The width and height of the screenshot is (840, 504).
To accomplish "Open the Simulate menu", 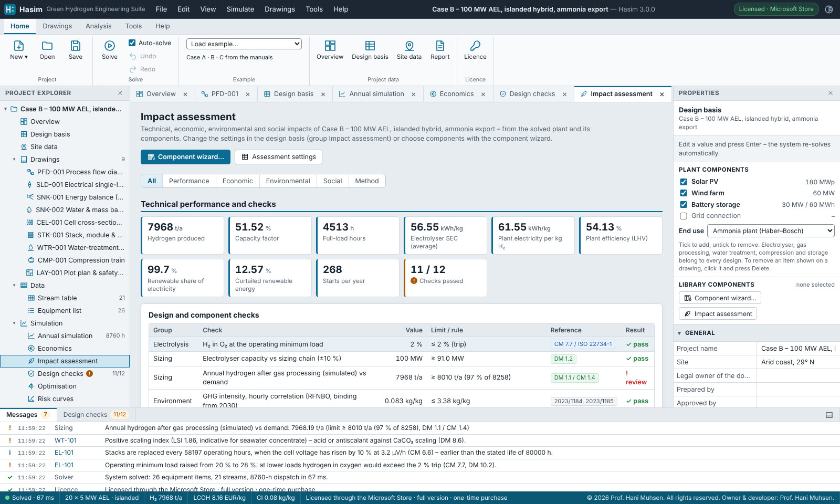I will (240, 9).
